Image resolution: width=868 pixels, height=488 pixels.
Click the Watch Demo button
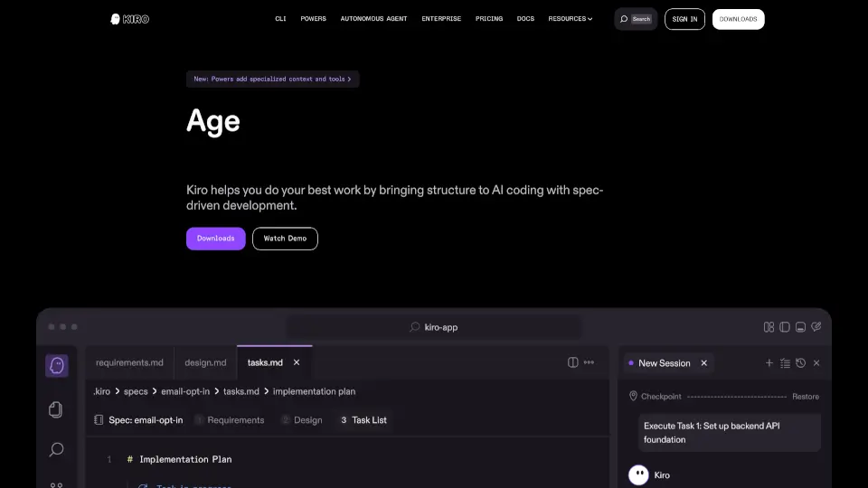pos(285,239)
